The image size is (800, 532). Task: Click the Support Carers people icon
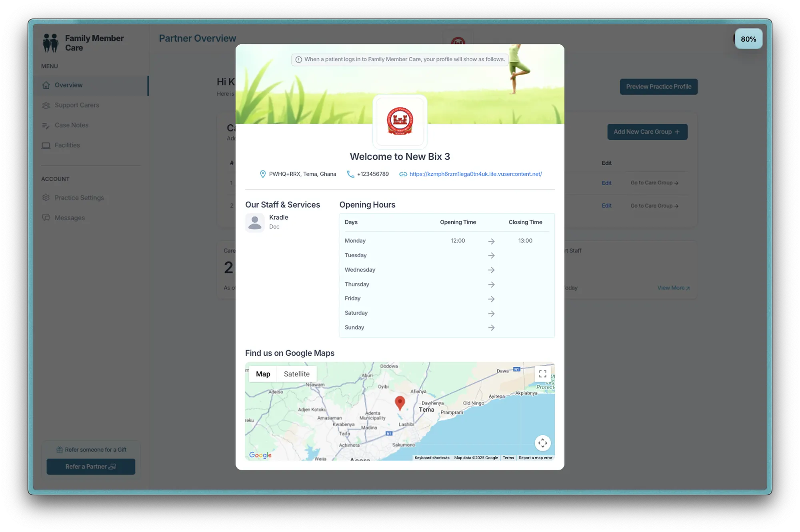pos(46,105)
